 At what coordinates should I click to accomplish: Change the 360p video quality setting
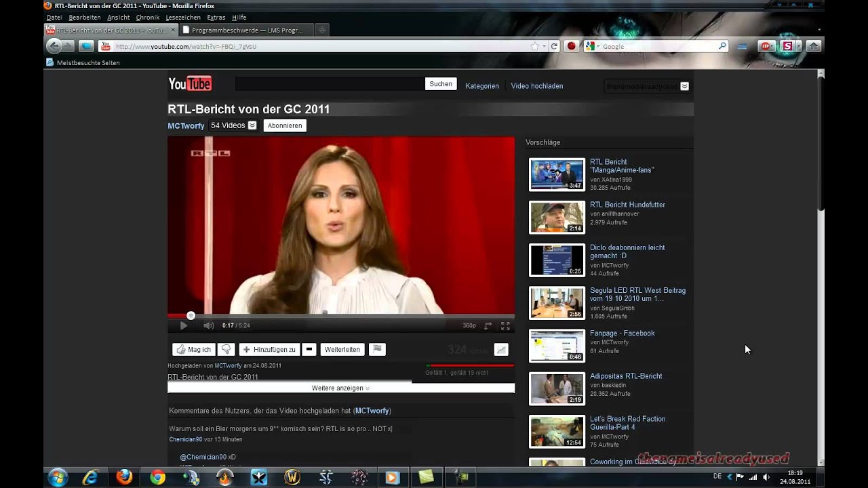click(x=469, y=325)
